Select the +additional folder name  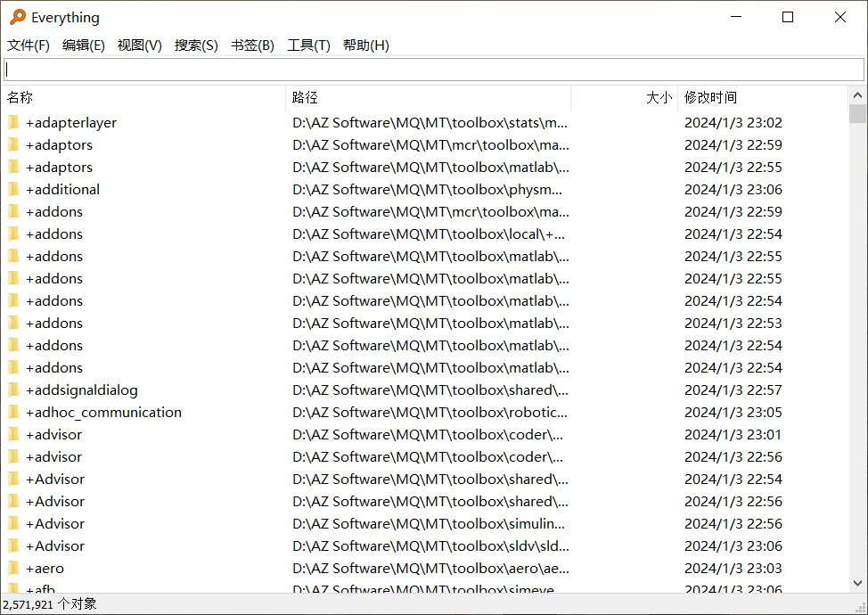[62, 189]
